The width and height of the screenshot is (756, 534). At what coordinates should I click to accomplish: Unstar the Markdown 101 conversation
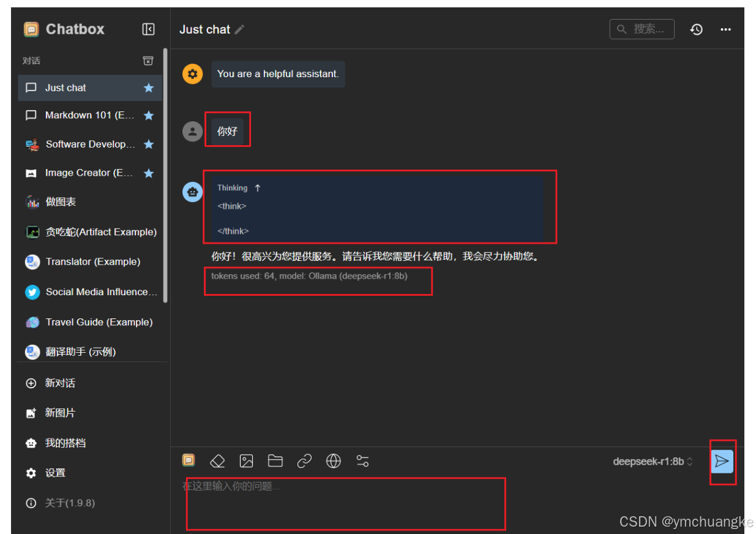(148, 115)
